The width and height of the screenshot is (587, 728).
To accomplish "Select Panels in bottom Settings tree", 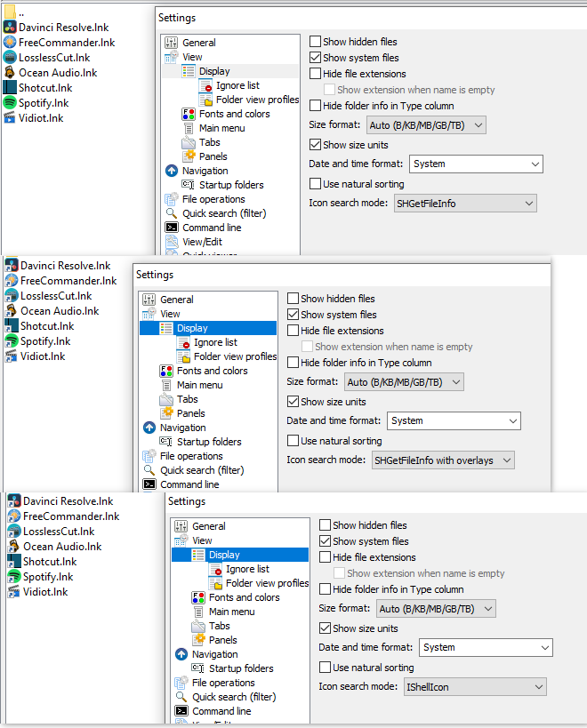I will click(x=223, y=640).
